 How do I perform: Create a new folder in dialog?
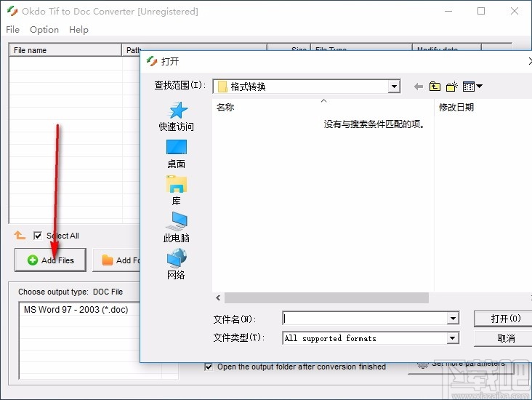tap(451, 87)
